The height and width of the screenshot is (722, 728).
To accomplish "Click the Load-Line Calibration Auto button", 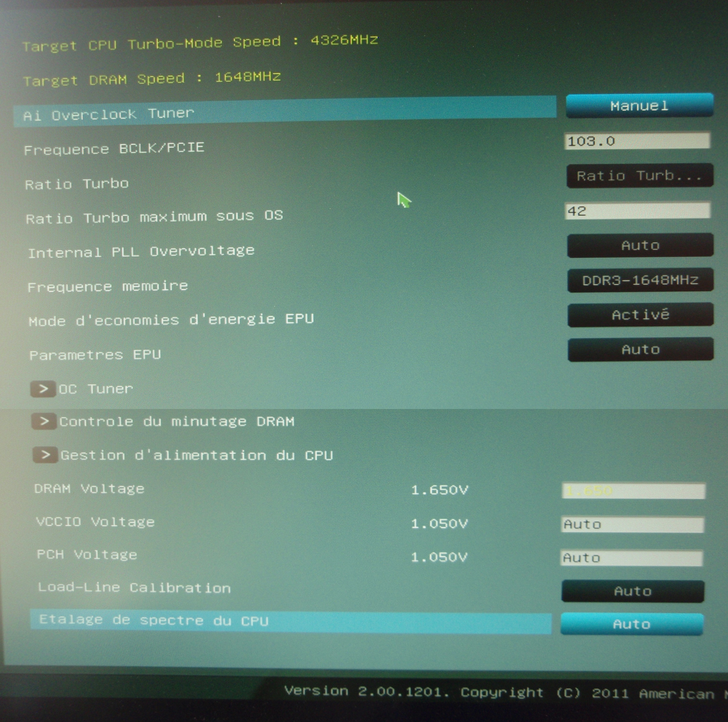I will point(632,591).
